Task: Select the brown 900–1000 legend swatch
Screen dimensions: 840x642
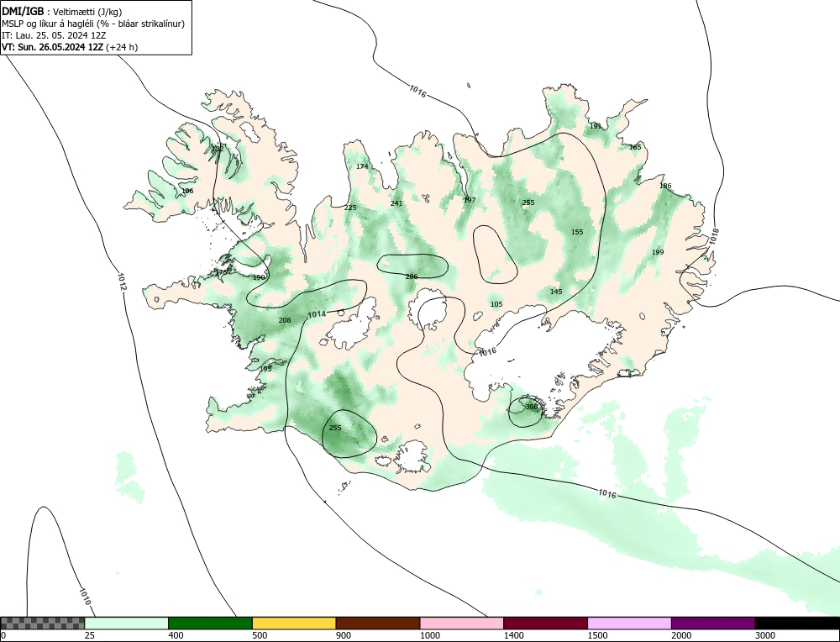Action: point(378,624)
